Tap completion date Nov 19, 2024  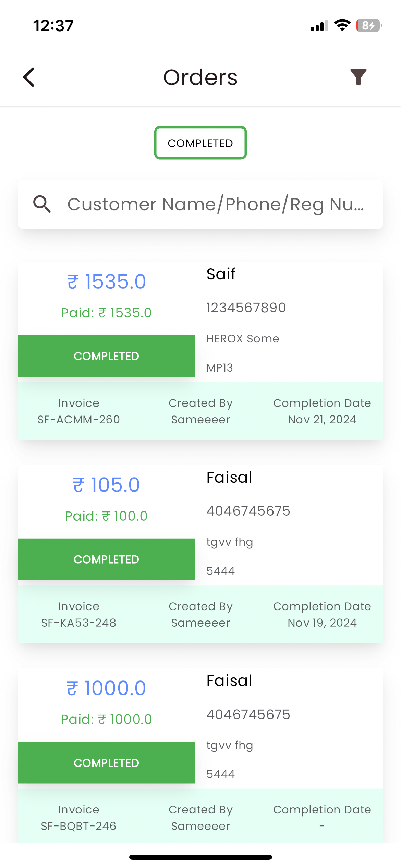click(x=322, y=623)
